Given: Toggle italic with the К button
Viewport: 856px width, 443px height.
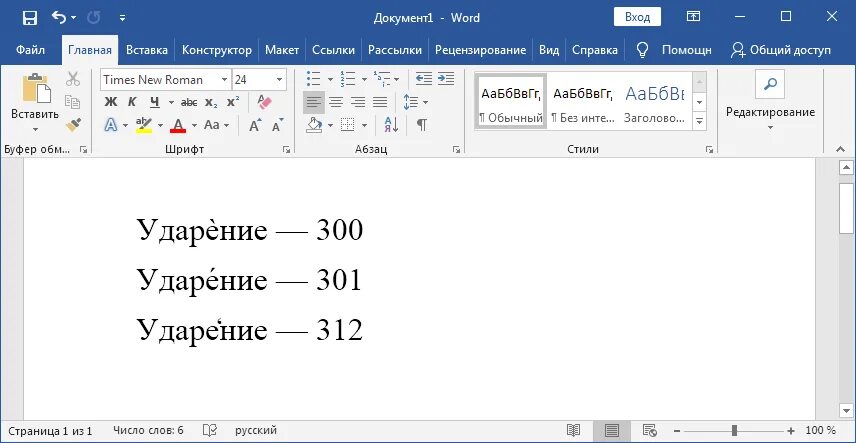Looking at the screenshot, I should [x=132, y=102].
